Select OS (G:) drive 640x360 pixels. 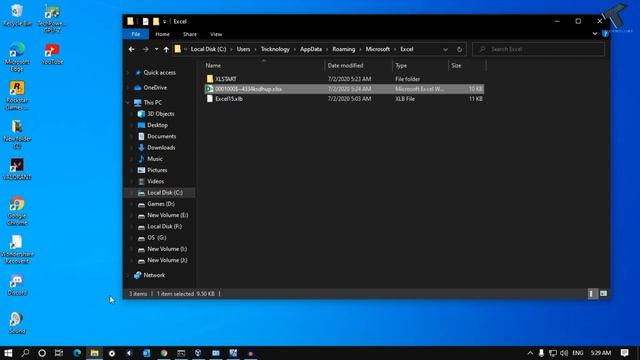(156, 238)
